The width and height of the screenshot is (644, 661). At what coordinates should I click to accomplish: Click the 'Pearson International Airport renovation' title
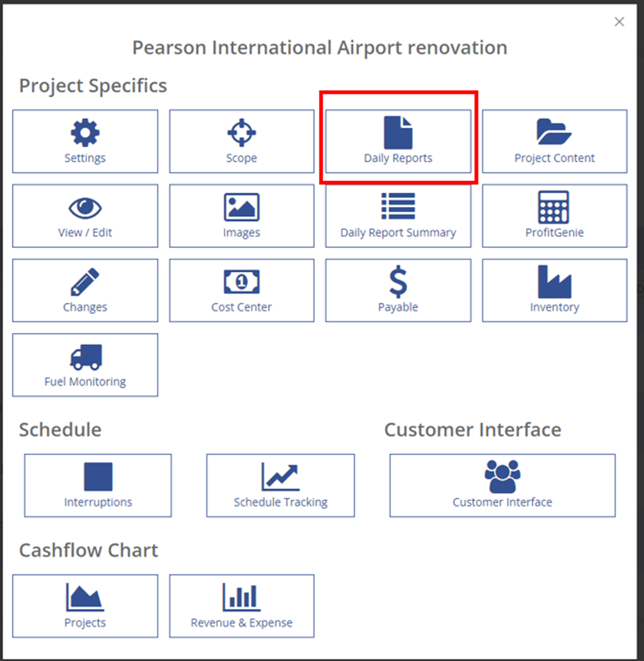tap(320, 48)
